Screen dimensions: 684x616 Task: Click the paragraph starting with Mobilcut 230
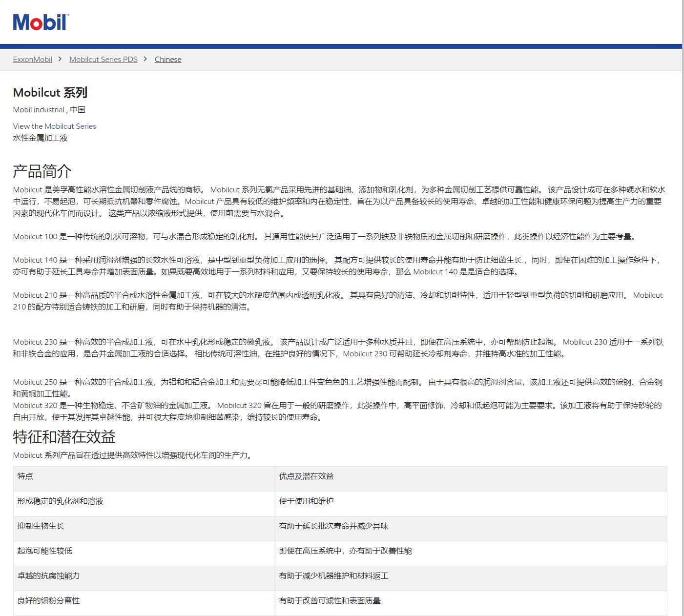pyautogui.click(x=338, y=348)
